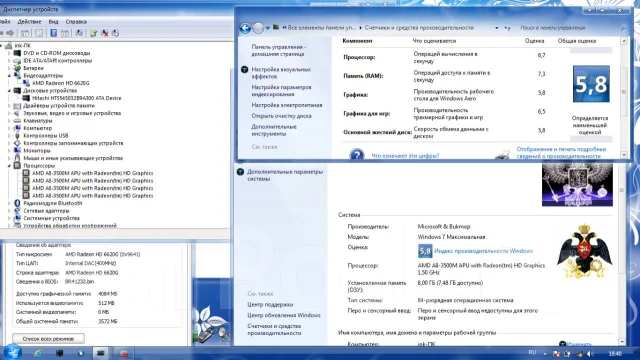Open the Действие menu
Viewport: 640px width, 360px height.
29,22
